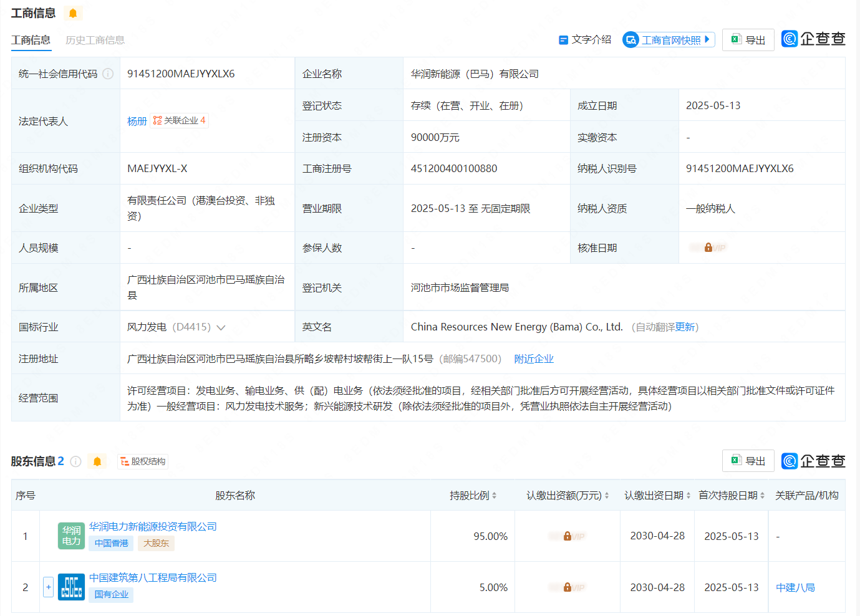
Task: Click the 中建八局 related product link
Action: pos(795,587)
